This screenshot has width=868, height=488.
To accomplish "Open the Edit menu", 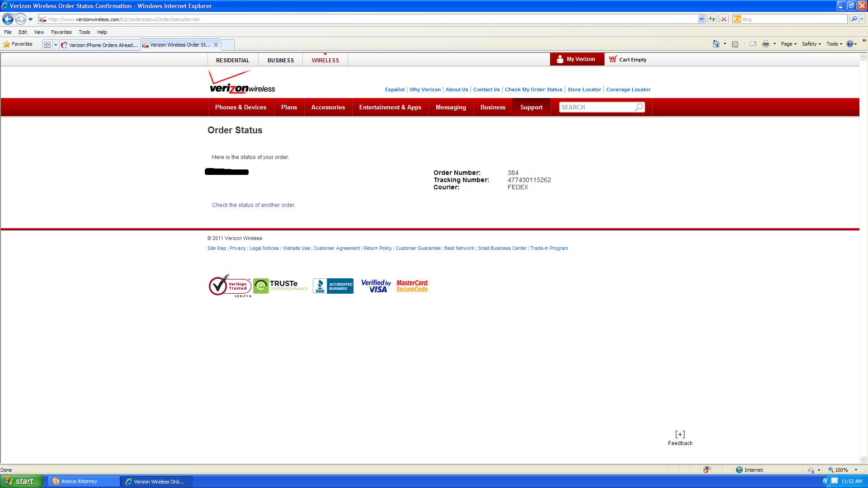I will pyautogui.click(x=23, y=32).
